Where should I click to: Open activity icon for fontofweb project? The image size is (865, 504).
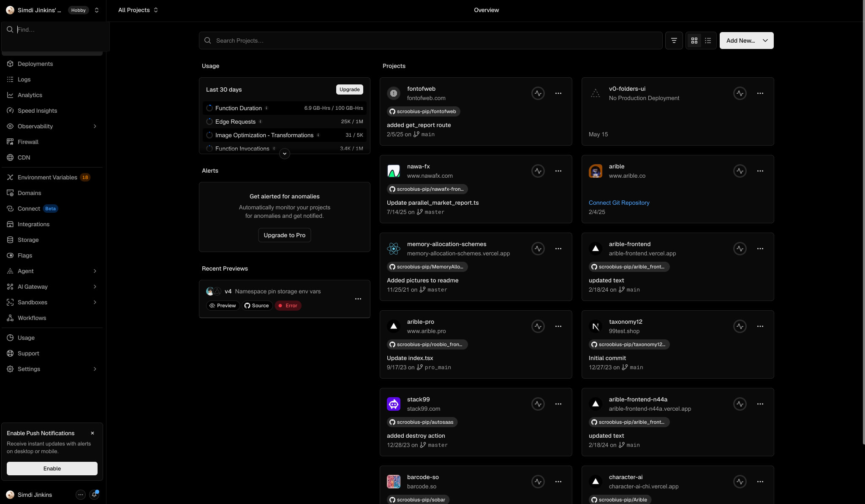[x=538, y=93]
